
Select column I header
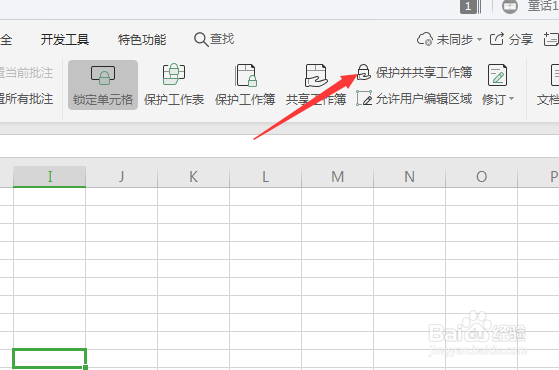50,176
